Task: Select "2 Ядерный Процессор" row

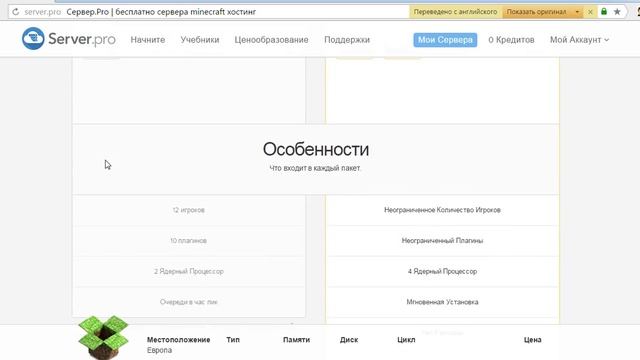Action: 189,271
